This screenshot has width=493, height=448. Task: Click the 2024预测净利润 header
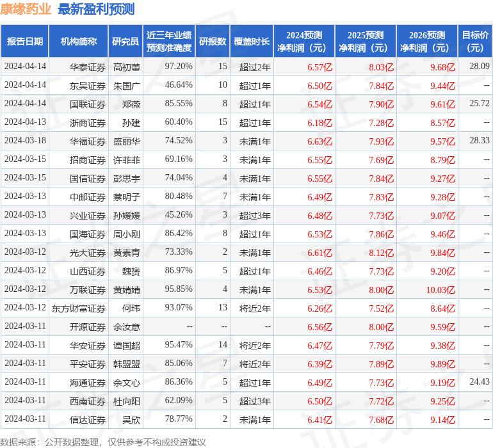[304, 41]
